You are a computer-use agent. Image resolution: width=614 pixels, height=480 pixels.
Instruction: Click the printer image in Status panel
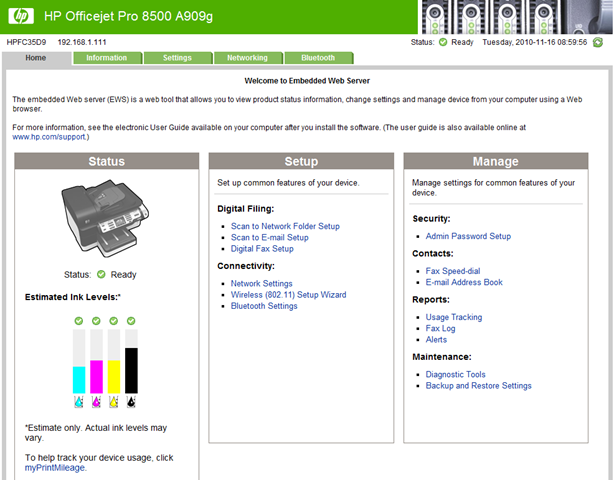(105, 218)
